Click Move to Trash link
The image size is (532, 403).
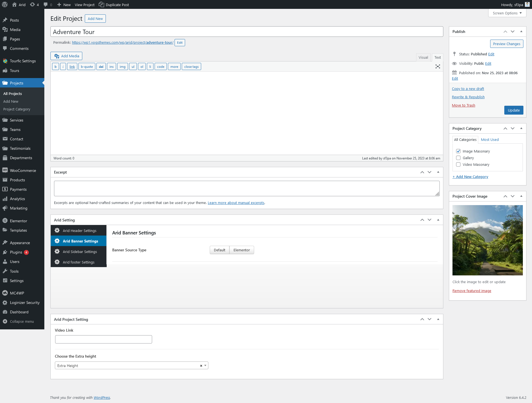click(463, 105)
